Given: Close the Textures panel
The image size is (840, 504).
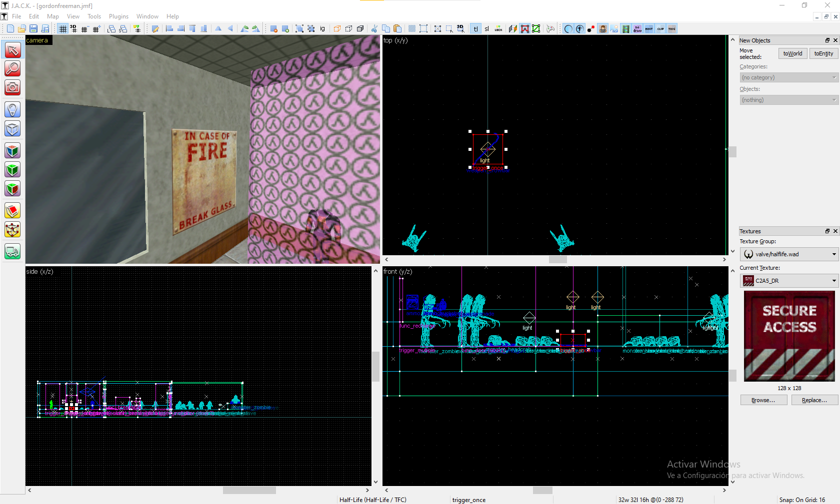Looking at the screenshot, I should tap(835, 231).
